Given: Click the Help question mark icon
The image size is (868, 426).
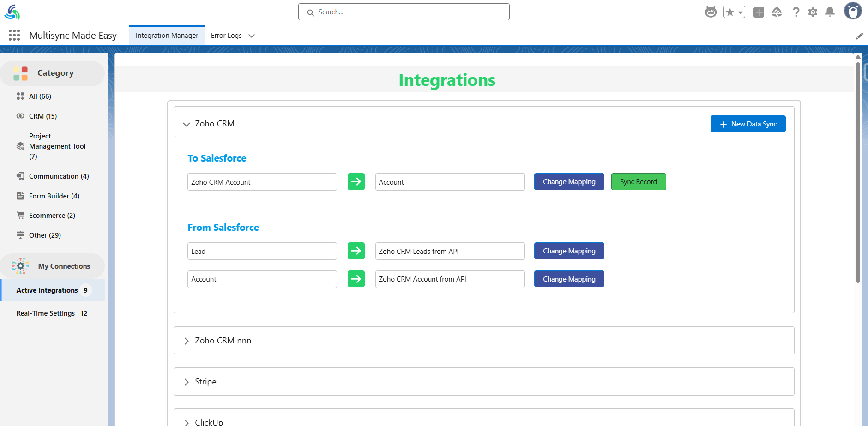Looking at the screenshot, I should pyautogui.click(x=796, y=12).
